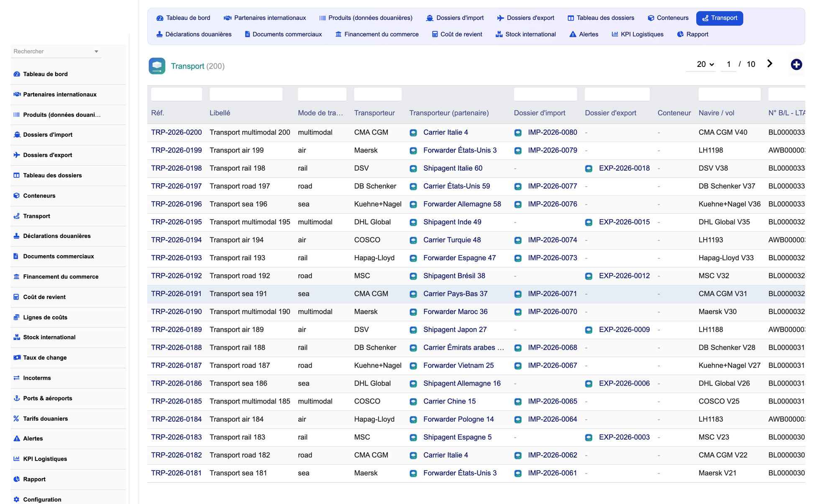Click the Coût de revient calculator icon in sidebar

(x=17, y=297)
